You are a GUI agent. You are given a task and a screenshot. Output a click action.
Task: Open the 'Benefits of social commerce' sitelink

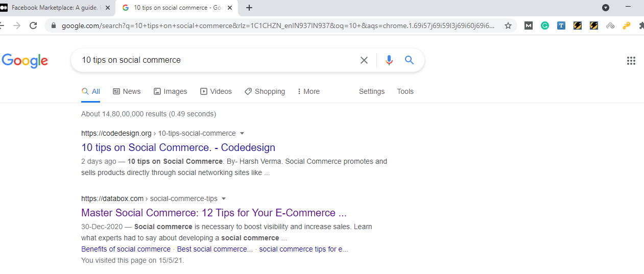tap(126, 249)
